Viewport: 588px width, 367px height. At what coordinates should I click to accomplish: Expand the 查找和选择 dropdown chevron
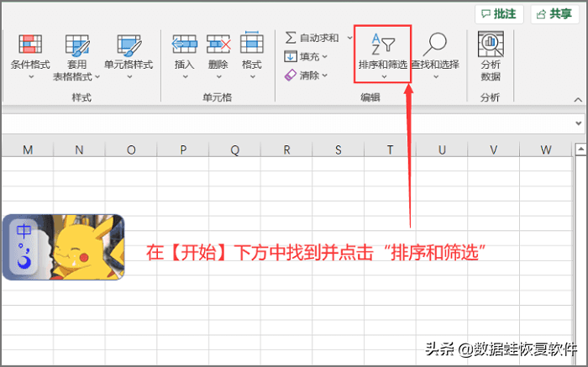[436, 77]
